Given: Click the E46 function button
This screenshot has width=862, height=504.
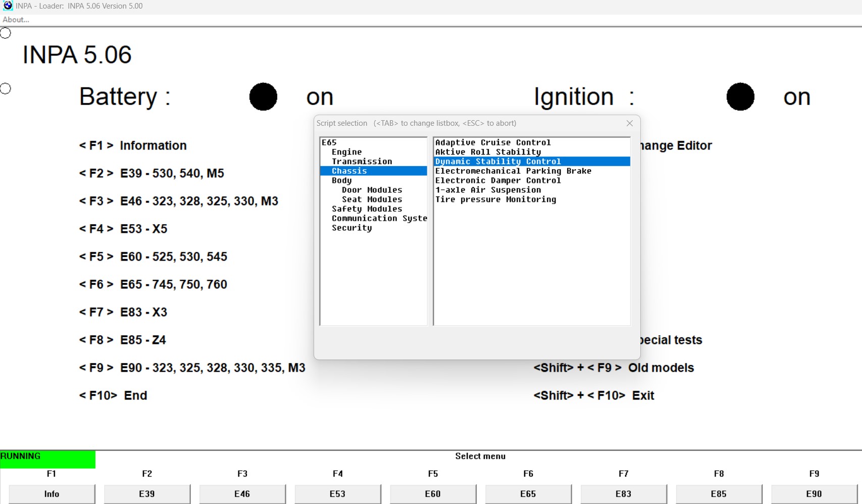Looking at the screenshot, I should point(242,494).
